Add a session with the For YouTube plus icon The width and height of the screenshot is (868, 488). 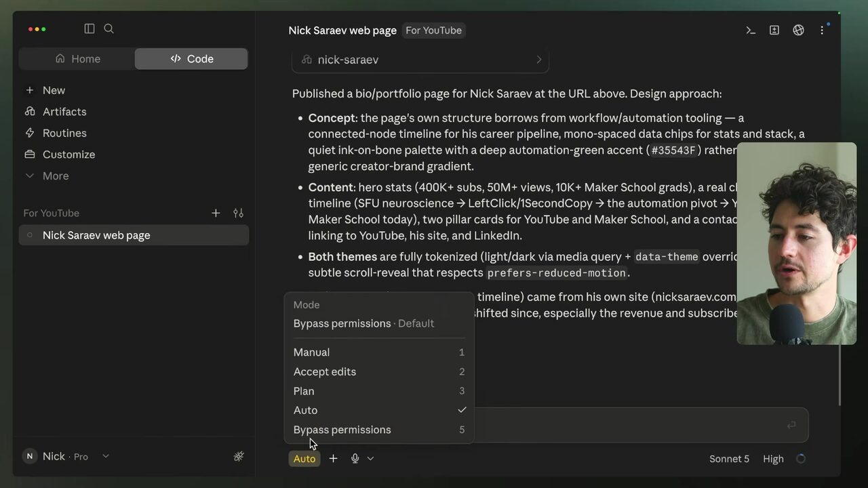(216, 213)
